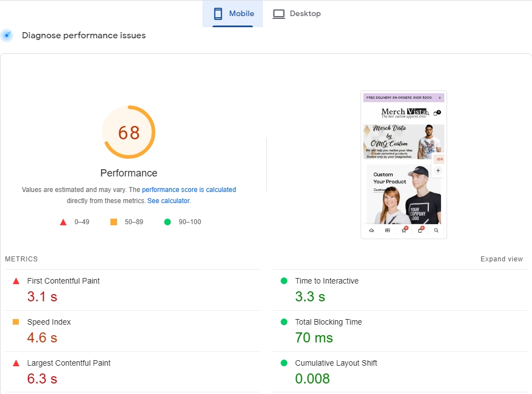Click the performance score gauge showing 68

pyautogui.click(x=129, y=133)
